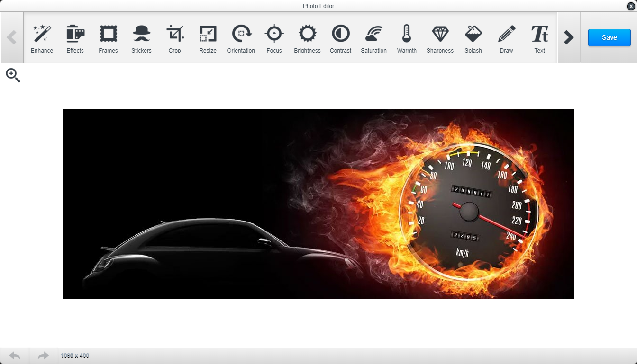Select the Draw pencil tool

coord(506,38)
